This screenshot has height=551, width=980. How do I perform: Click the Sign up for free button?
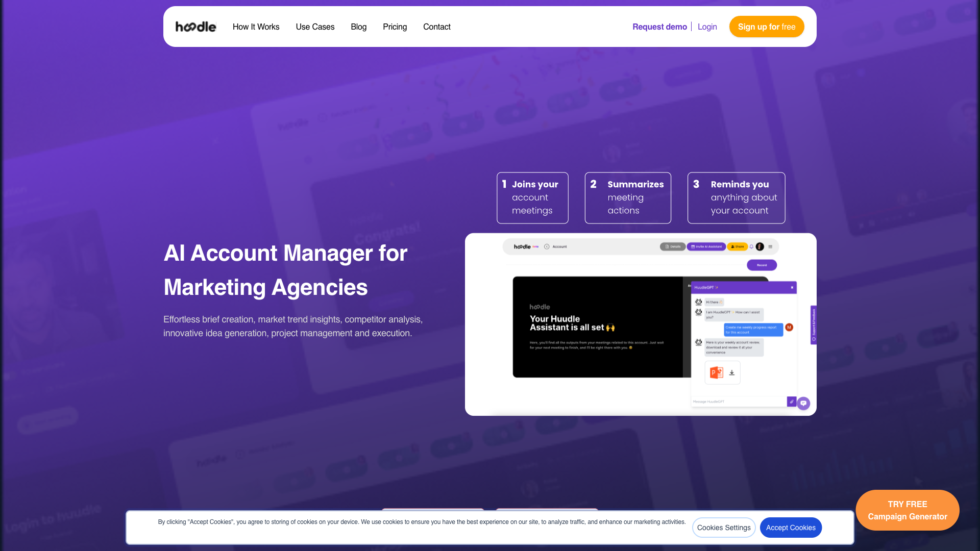click(767, 27)
